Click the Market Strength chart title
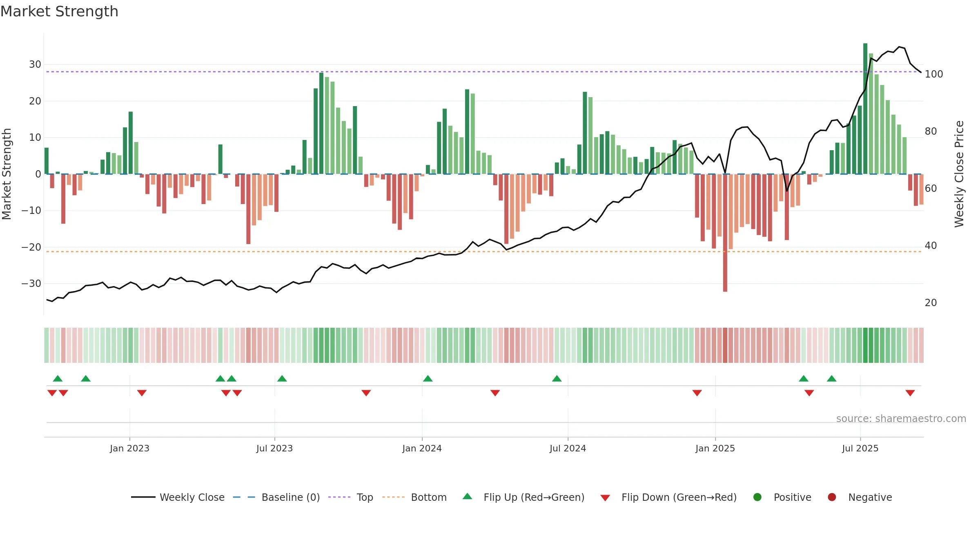This screenshot has width=980, height=551. (x=59, y=11)
